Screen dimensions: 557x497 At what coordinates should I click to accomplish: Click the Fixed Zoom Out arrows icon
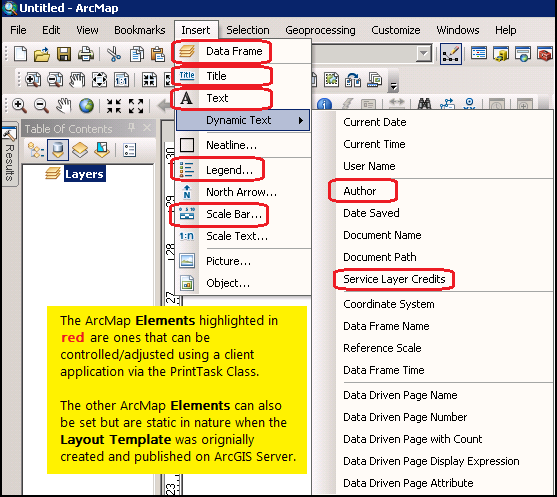(x=136, y=106)
